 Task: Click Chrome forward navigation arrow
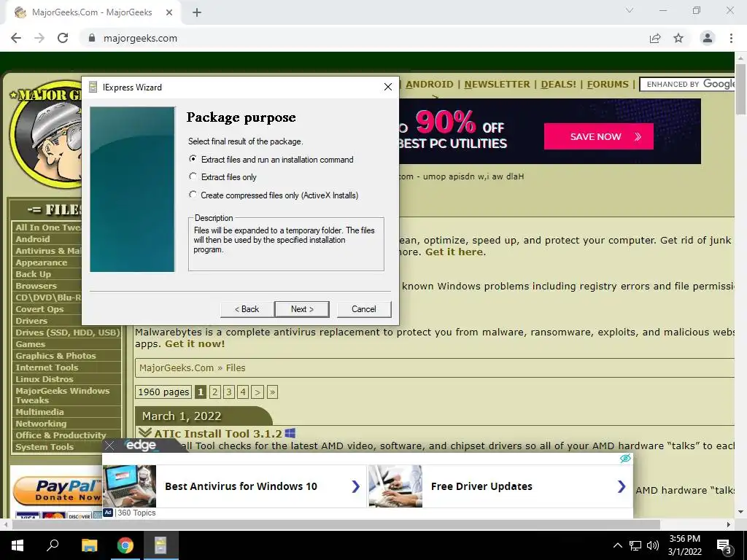click(39, 38)
